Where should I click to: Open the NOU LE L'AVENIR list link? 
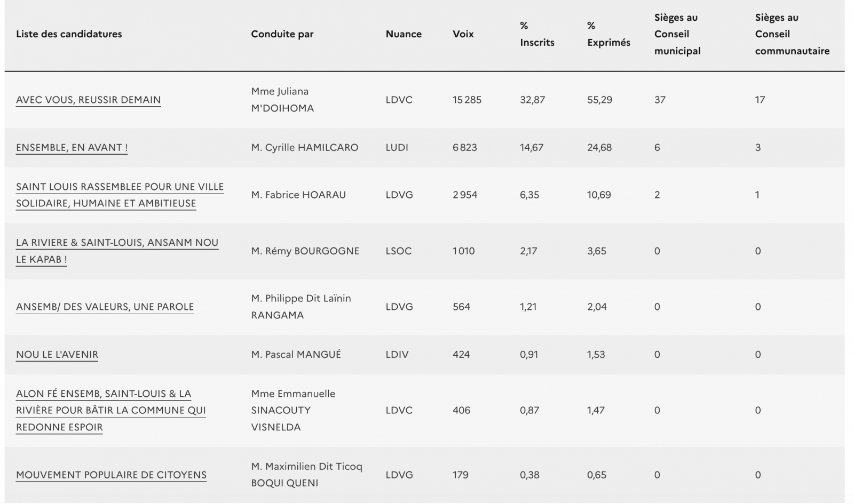pos(57,355)
